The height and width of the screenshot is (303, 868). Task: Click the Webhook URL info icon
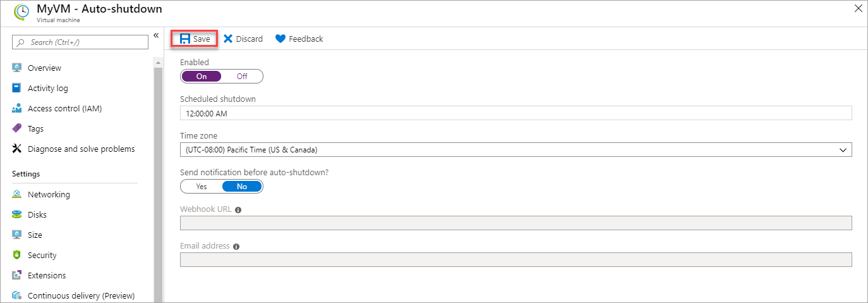(238, 209)
